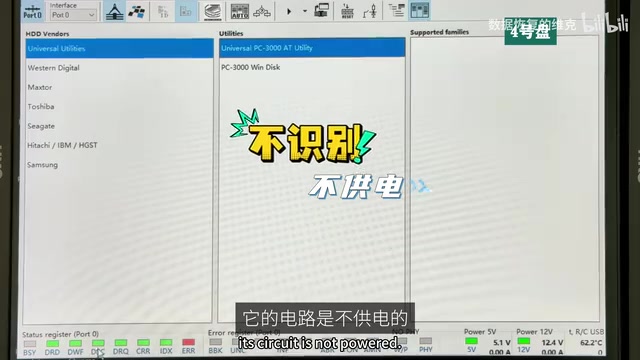
Task: Click the PHY indicator
Action: pos(425,341)
